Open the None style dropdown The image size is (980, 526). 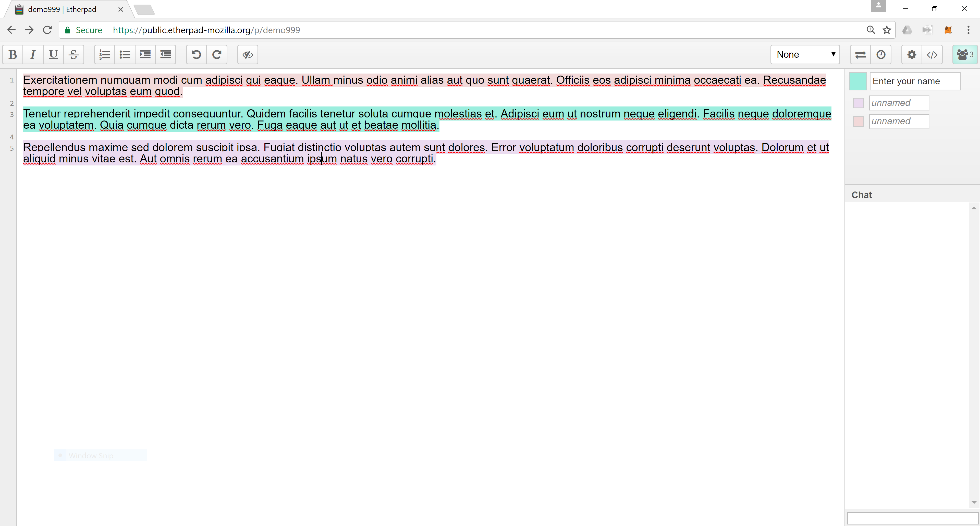coord(805,54)
